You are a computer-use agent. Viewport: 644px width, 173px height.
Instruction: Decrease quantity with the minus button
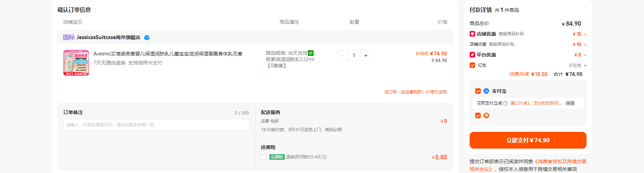(343, 55)
